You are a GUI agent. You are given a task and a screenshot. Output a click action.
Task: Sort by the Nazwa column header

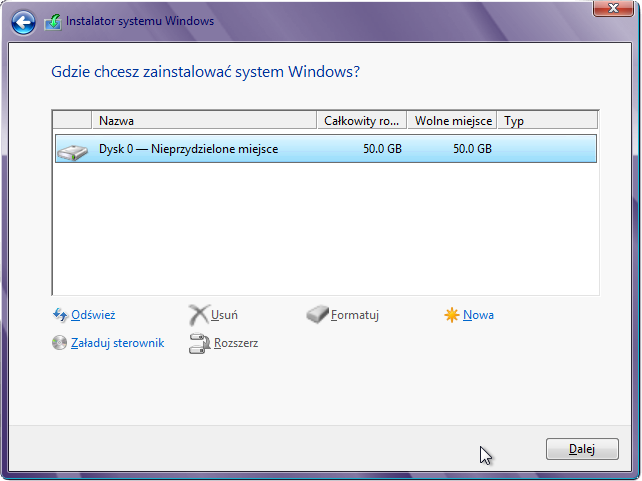point(204,120)
